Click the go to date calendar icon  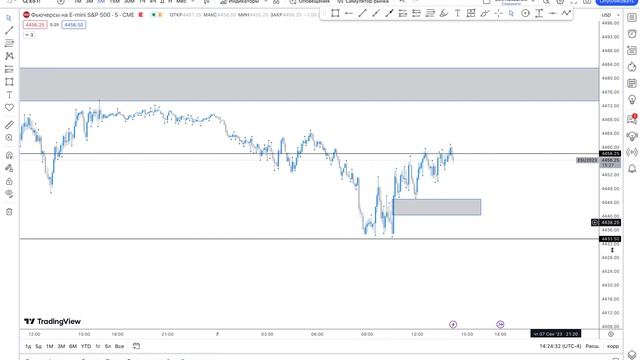click(136, 346)
